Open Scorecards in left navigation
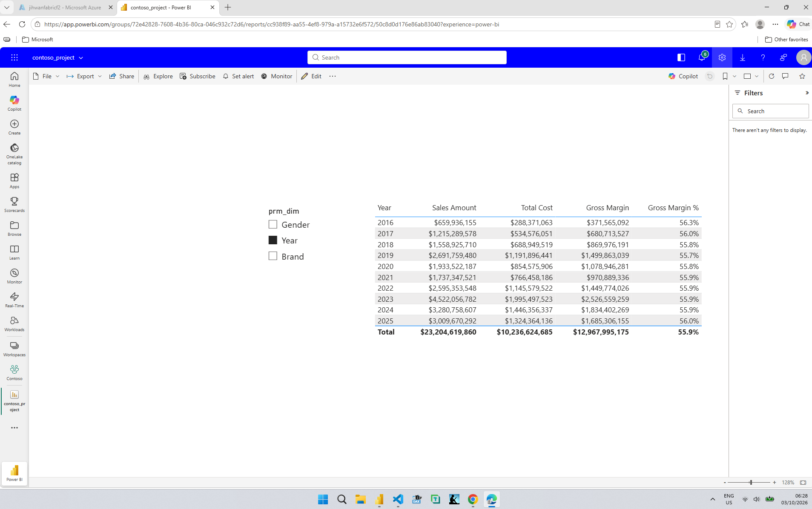This screenshot has height=509, width=812. 14,204
